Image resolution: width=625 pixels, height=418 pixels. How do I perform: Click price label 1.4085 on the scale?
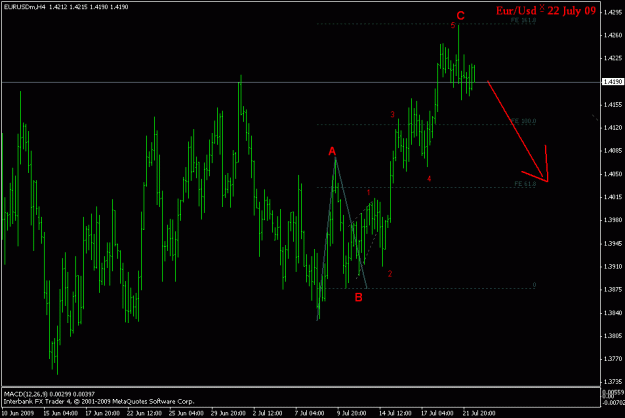(613, 151)
